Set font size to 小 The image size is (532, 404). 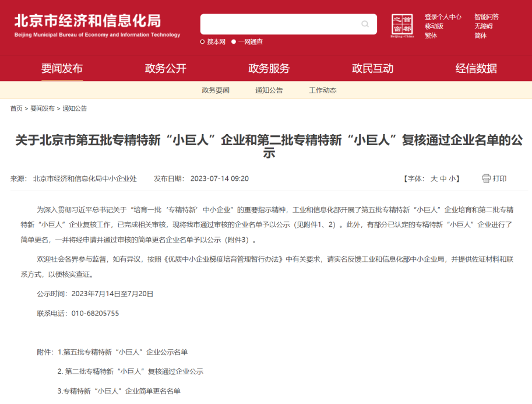452,178
